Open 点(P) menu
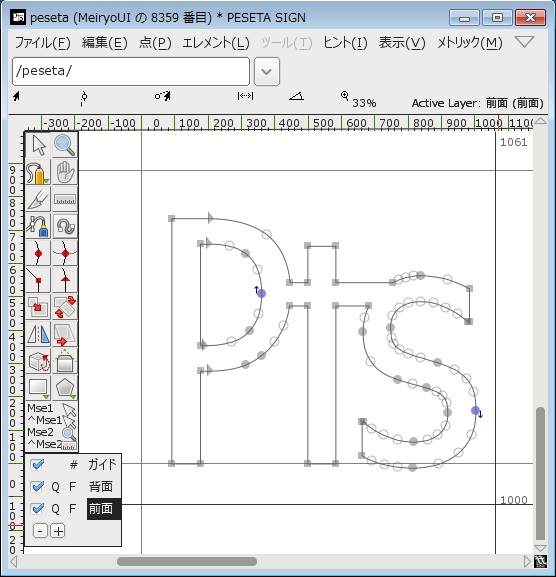Viewport: 556px width, 577px height. click(x=155, y=43)
